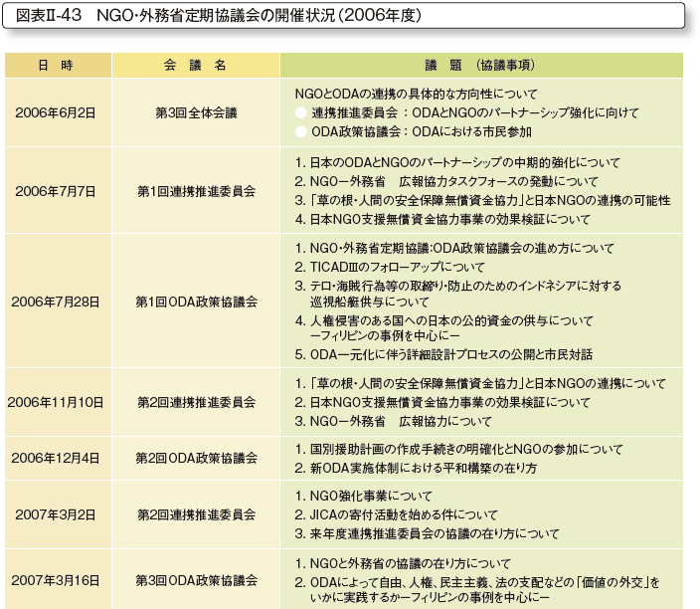The image size is (700, 609).
Task: Select the meeting name "第1回ODA政策協議会"
Action: (x=196, y=303)
